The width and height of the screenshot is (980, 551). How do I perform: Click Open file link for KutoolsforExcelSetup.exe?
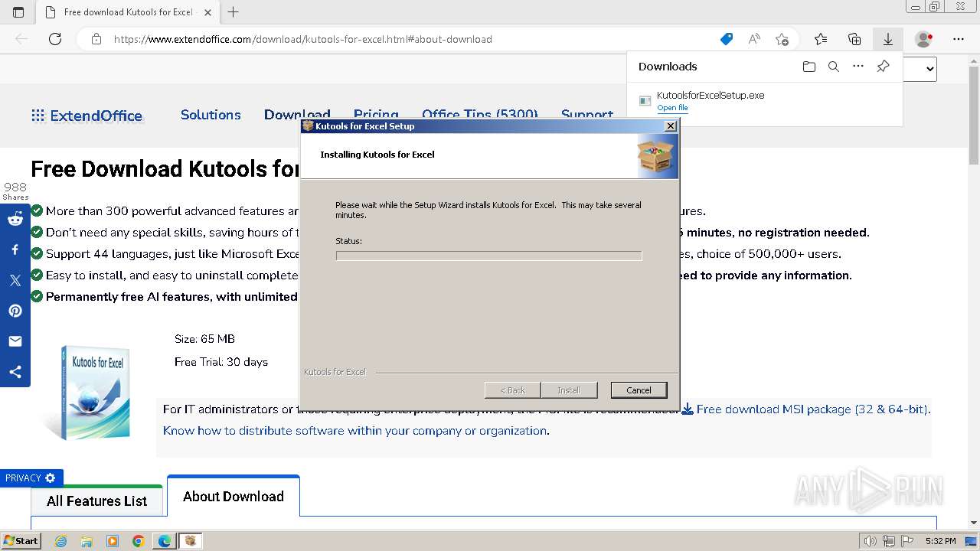tap(672, 108)
